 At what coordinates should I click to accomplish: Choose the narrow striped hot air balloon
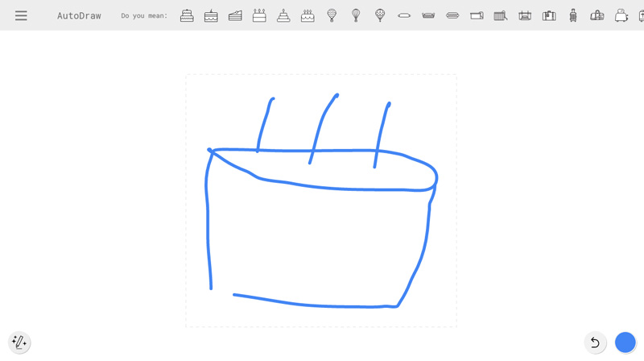point(356,15)
